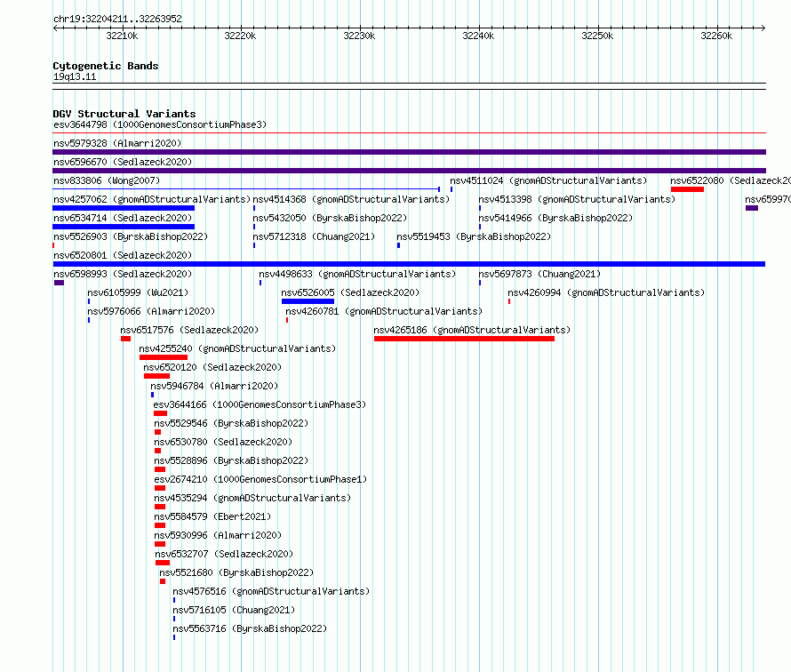Image resolution: width=791 pixels, height=672 pixels.
Task: Click the Cytogenetic Bands track title
Action: [x=106, y=66]
